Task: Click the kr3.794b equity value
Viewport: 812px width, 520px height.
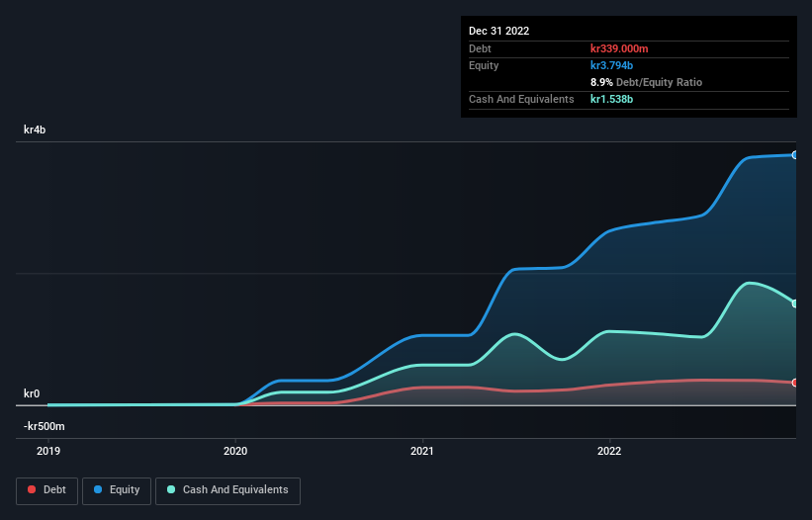Action: [x=611, y=65]
